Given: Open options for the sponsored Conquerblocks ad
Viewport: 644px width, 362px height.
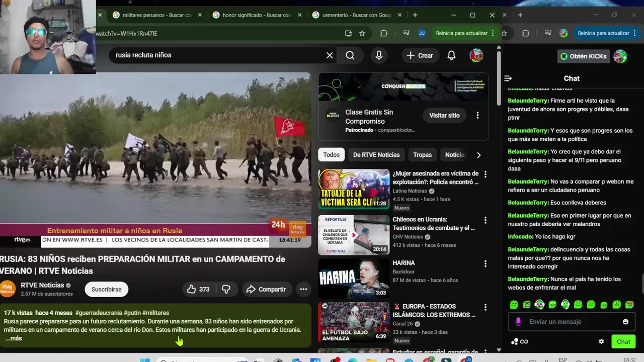Looking at the screenshot, I should tap(477, 116).
